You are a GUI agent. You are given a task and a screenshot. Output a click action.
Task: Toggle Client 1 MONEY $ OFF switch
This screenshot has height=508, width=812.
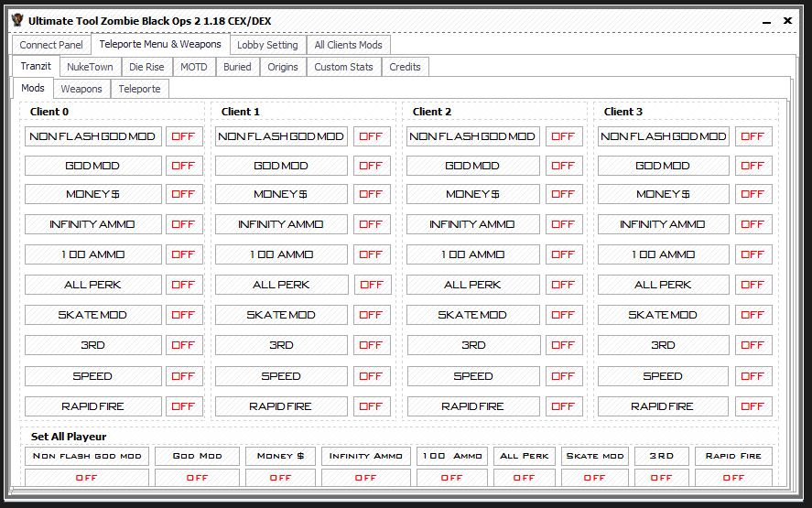click(x=372, y=194)
